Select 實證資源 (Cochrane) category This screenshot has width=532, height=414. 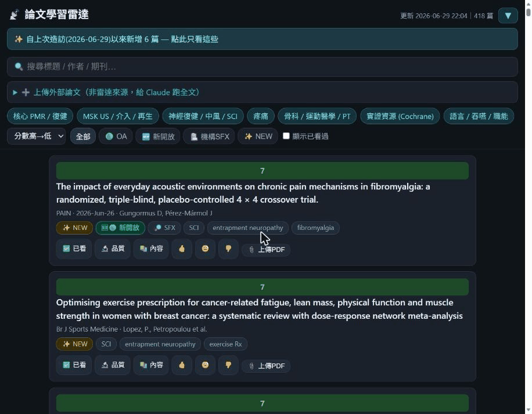[x=400, y=116]
